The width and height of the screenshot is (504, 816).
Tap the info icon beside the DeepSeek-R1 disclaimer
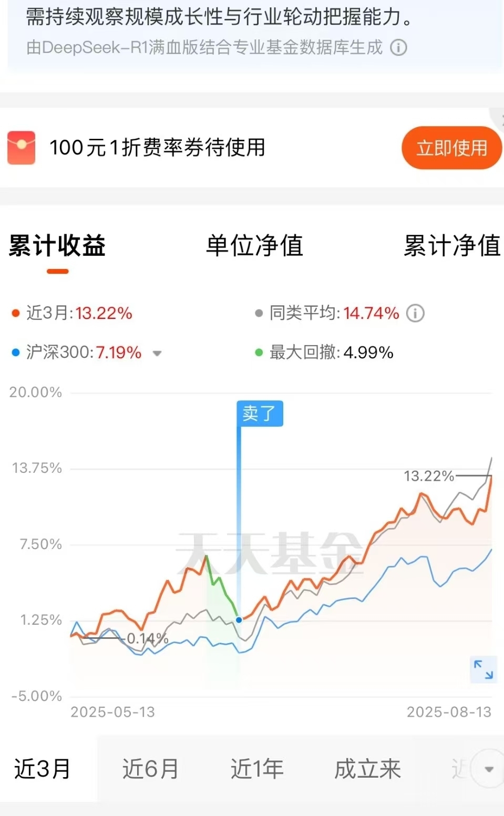pos(398,48)
